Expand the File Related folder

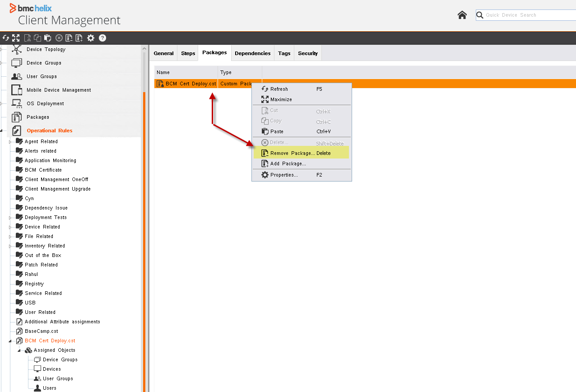pyautogui.click(x=10, y=237)
